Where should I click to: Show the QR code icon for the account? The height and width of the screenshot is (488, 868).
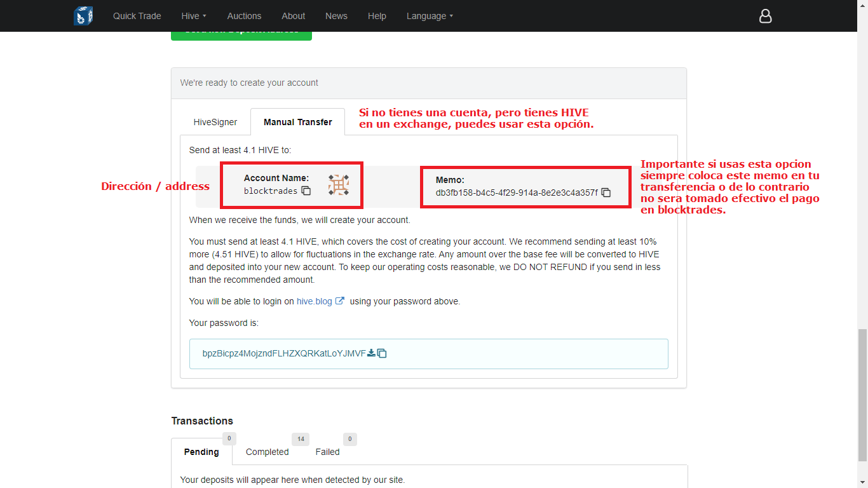tap(339, 185)
